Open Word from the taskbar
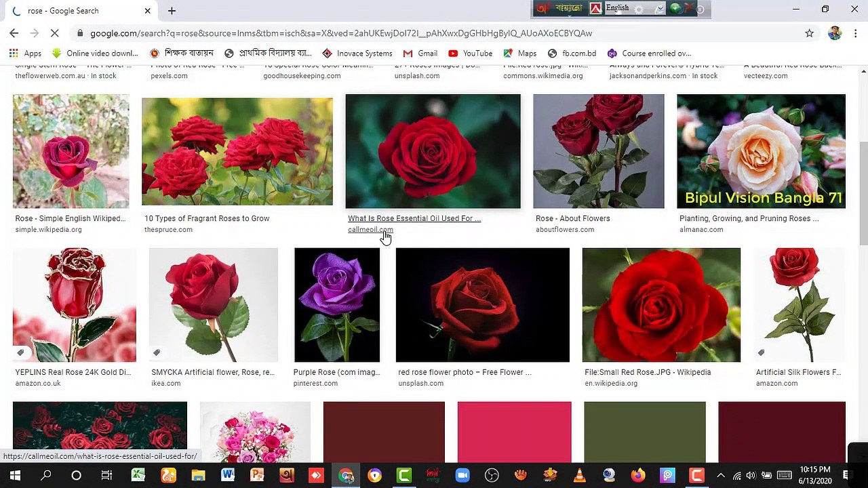This screenshot has height=488, width=868. 227,475
